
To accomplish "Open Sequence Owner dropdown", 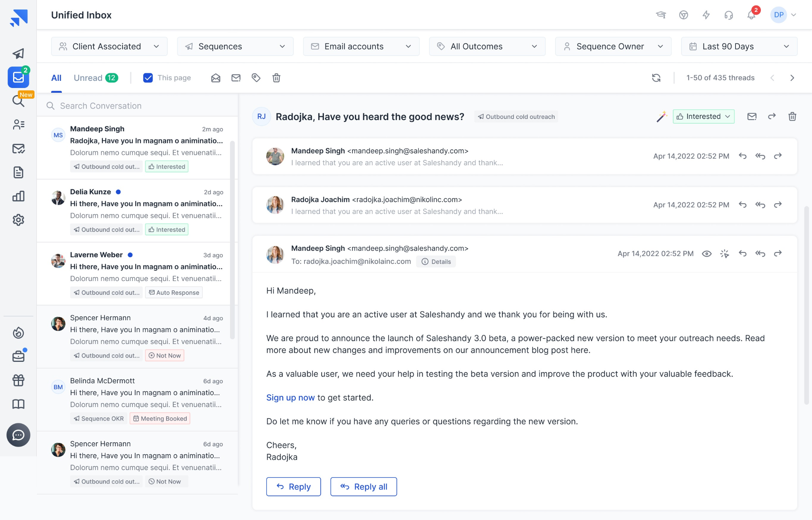I will pyautogui.click(x=614, y=46).
